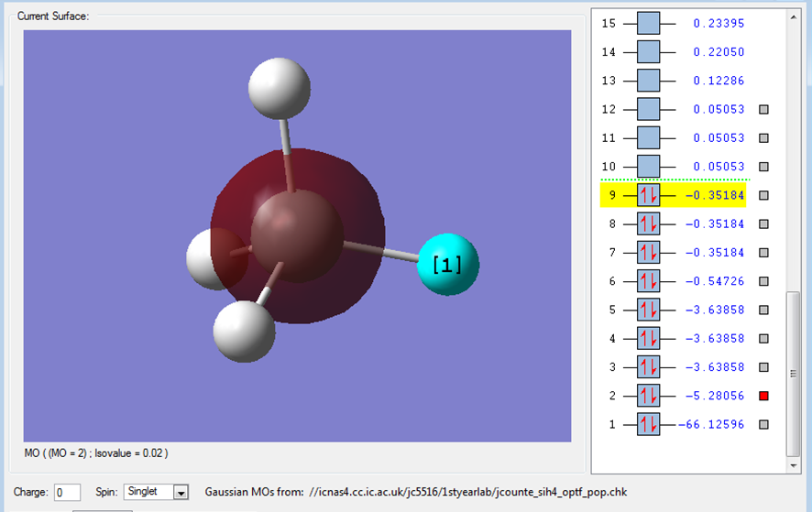
Task: Select the orbital 6 electron pair box
Action: [648, 281]
